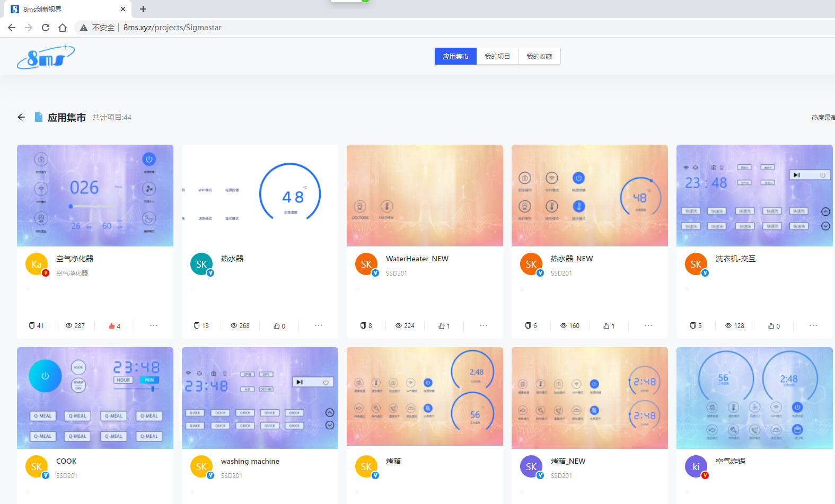
Task: Open the three-dot menu on WaterHeater_NEW card
Action: (484, 325)
